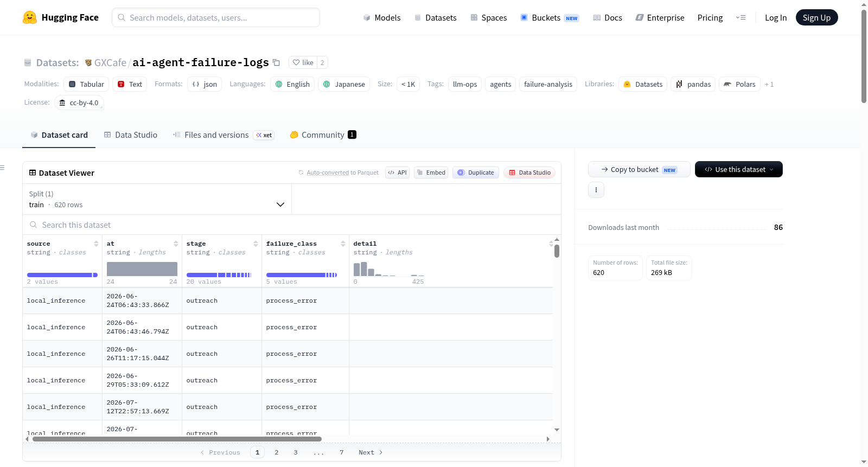Sort by the at column sort icon
Viewport: 868px width, 467px height.
tap(176, 244)
